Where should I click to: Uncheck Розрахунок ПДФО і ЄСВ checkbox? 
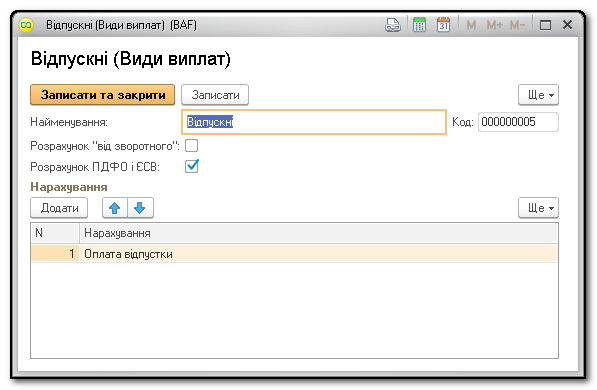[x=192, y=166]
